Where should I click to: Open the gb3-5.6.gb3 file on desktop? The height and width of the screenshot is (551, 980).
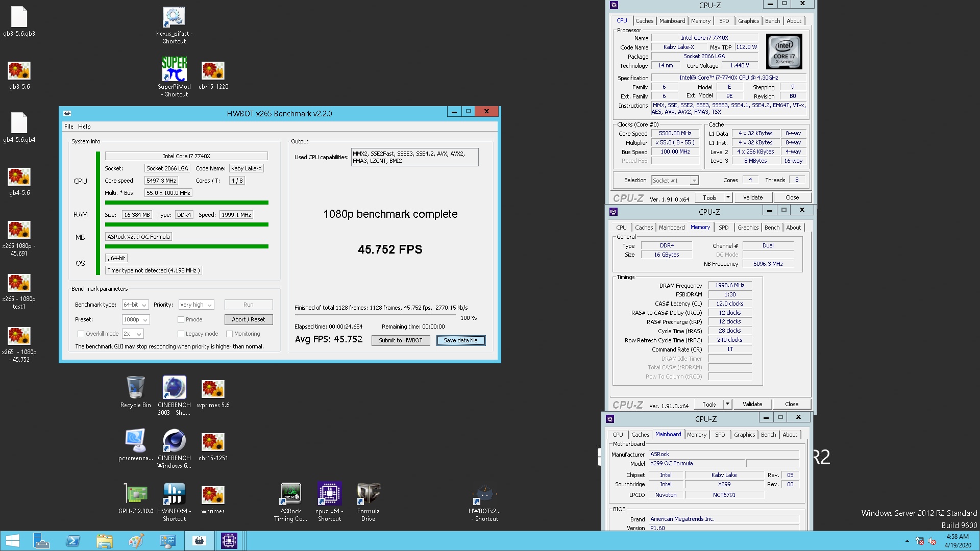click(19, 21)
